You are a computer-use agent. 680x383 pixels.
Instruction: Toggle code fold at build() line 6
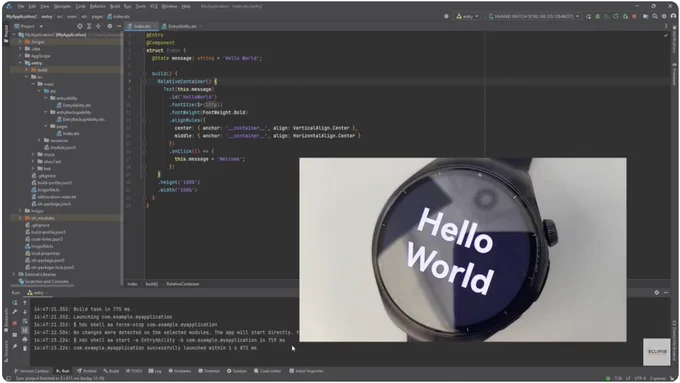[144, 74]
